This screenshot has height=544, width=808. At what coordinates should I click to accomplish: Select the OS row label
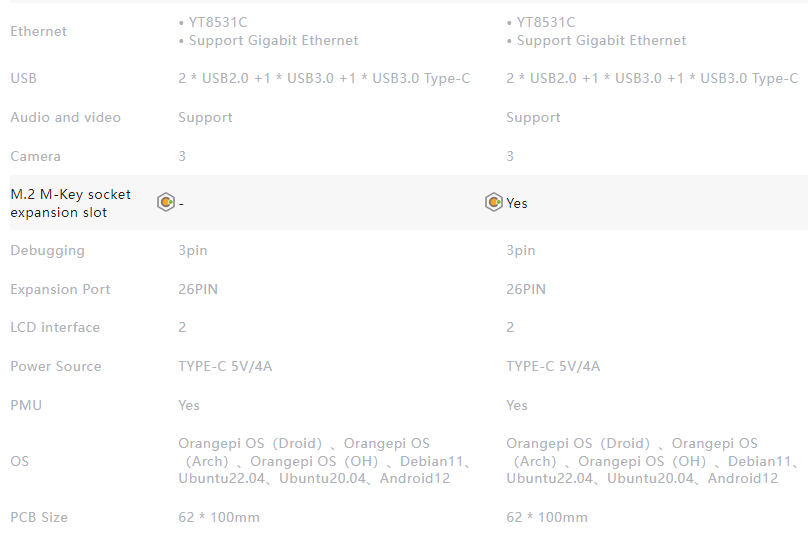click(x=20, y=461)
